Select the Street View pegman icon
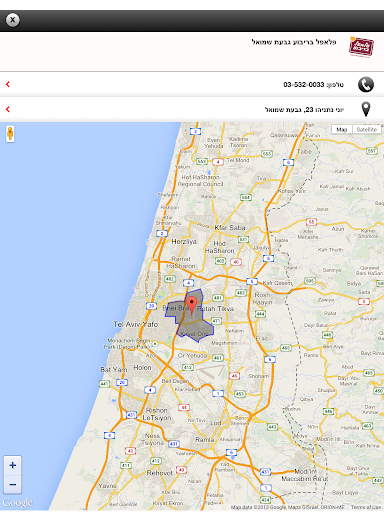This screenshot has width=384, height=512. click(x=10, y=134)
